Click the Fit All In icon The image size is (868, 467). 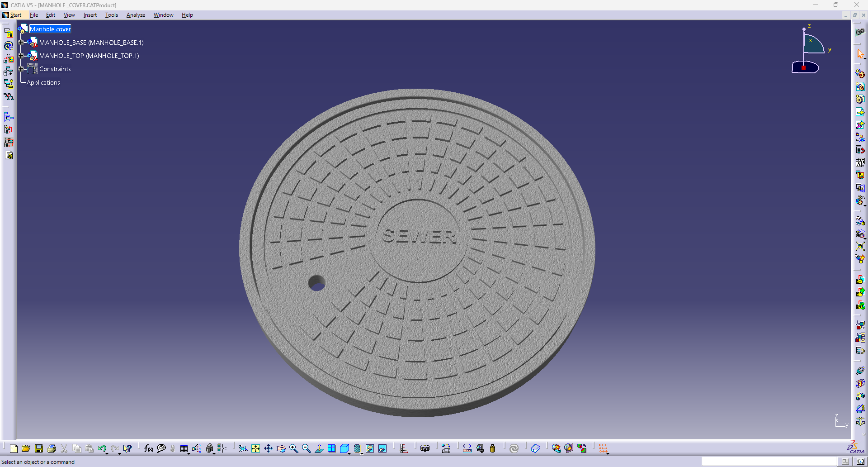(255, 448)
